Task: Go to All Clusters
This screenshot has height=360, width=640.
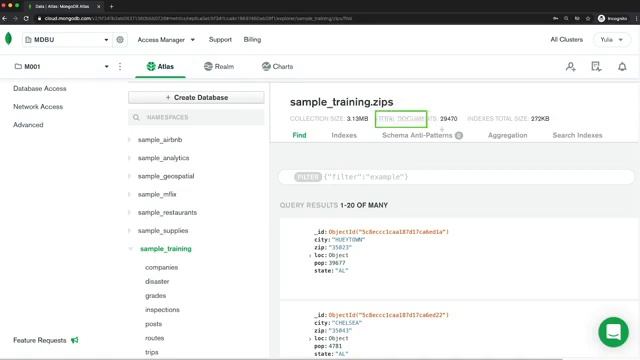Action: 567,40
